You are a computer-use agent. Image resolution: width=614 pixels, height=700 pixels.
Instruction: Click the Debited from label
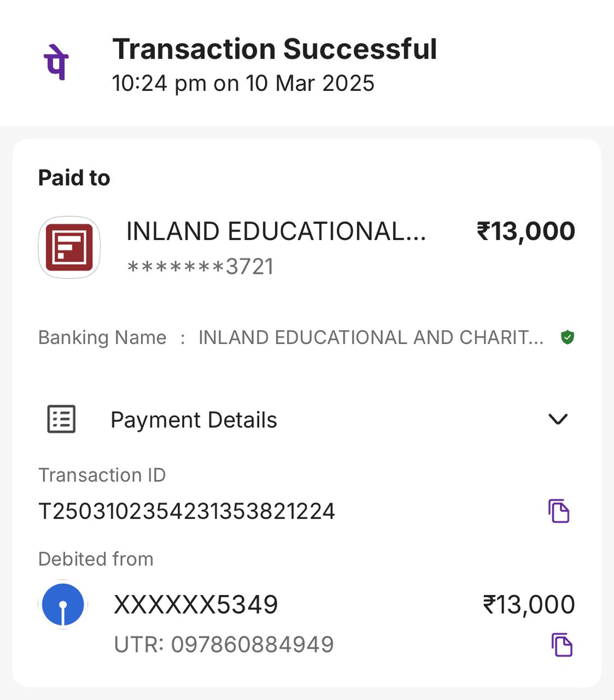coord(96,559)
